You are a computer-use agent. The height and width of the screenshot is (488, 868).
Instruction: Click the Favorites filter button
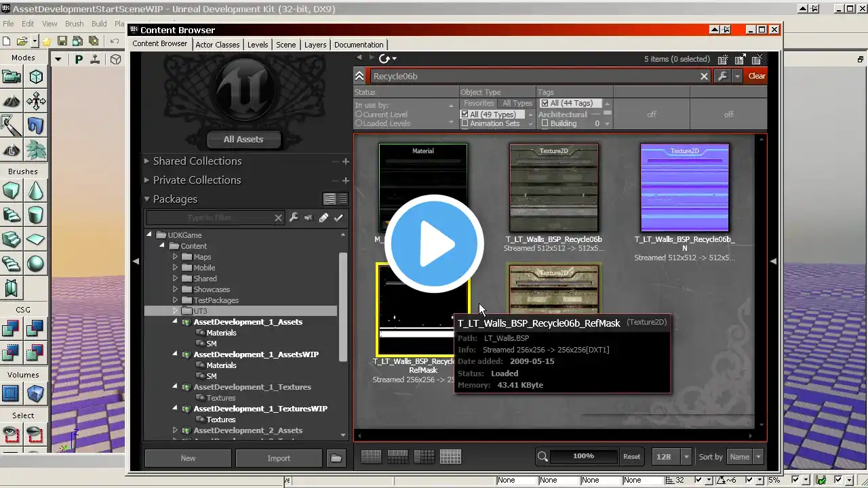click(x=479, y=103)
